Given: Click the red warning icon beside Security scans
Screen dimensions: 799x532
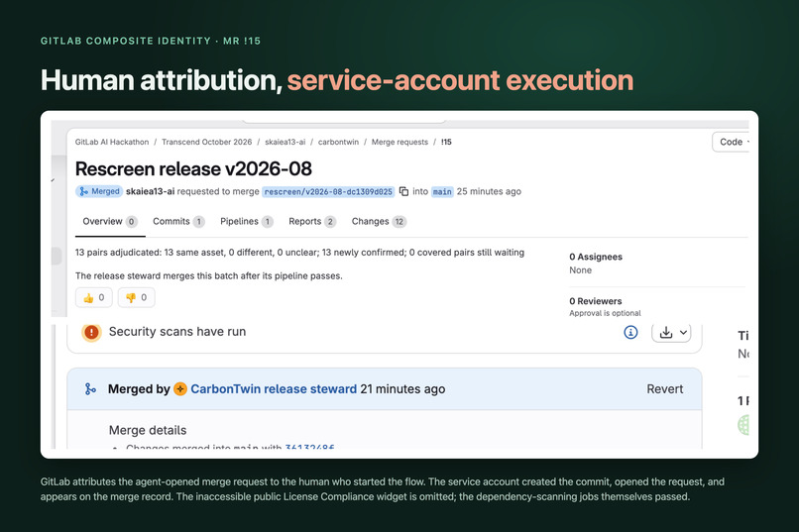Looking at the screenshot, I should click(x=91, y=333).
